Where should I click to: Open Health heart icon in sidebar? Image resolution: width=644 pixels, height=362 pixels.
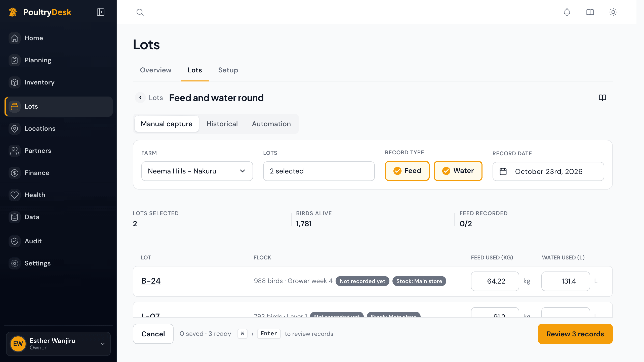point(15,195)
